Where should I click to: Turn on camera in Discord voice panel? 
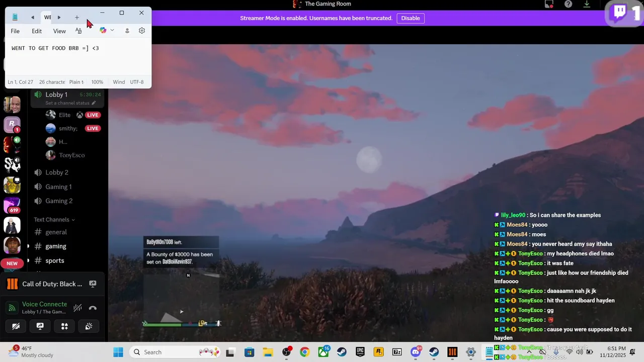16,326
